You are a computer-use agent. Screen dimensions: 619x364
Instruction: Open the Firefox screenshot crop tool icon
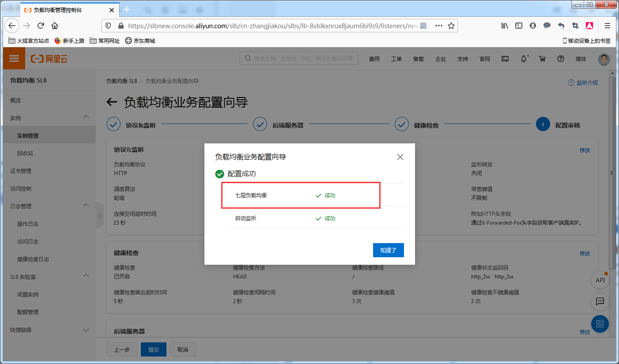[575, 26]
